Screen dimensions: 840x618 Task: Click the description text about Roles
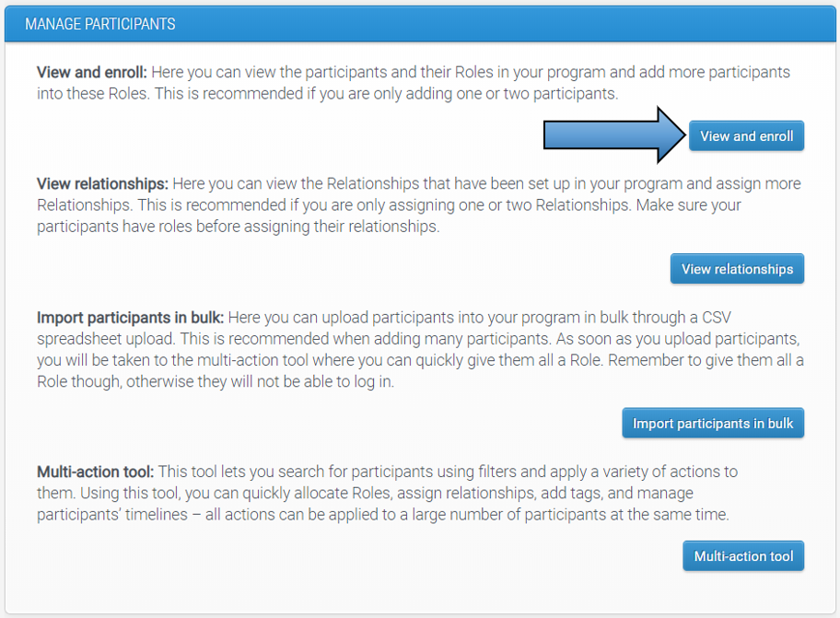(414, 82)
